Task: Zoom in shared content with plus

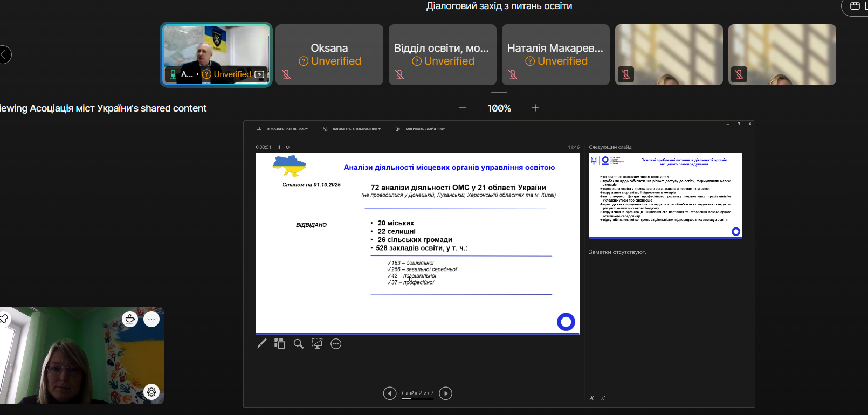Action: point(535,108)
